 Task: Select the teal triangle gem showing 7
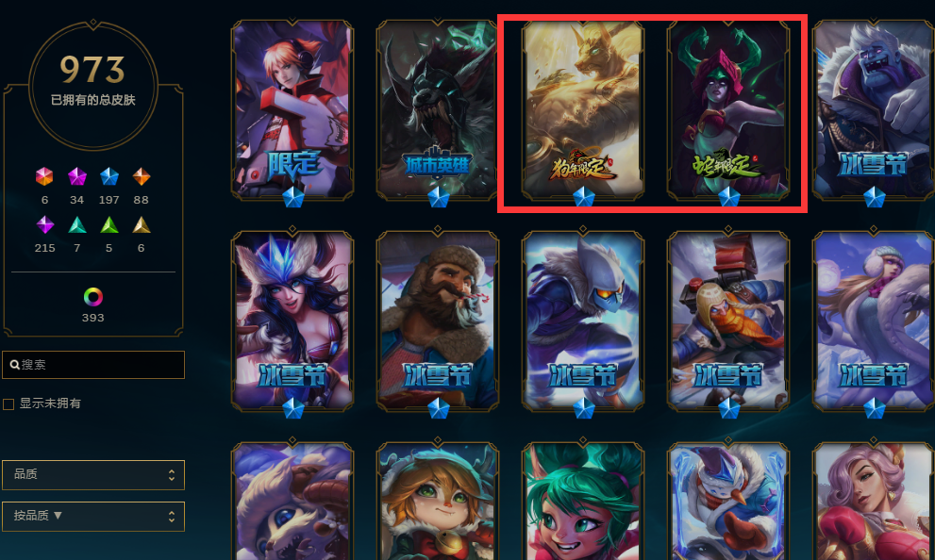77,224
